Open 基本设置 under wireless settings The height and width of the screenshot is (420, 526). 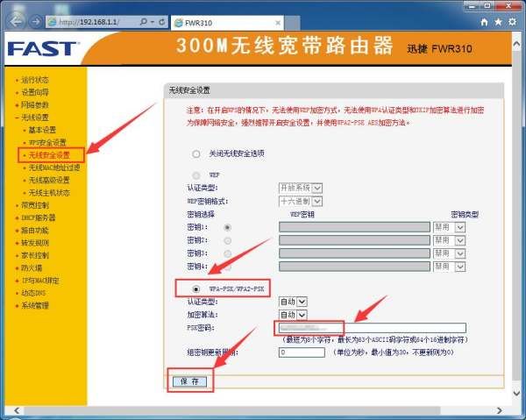point(42,130)
